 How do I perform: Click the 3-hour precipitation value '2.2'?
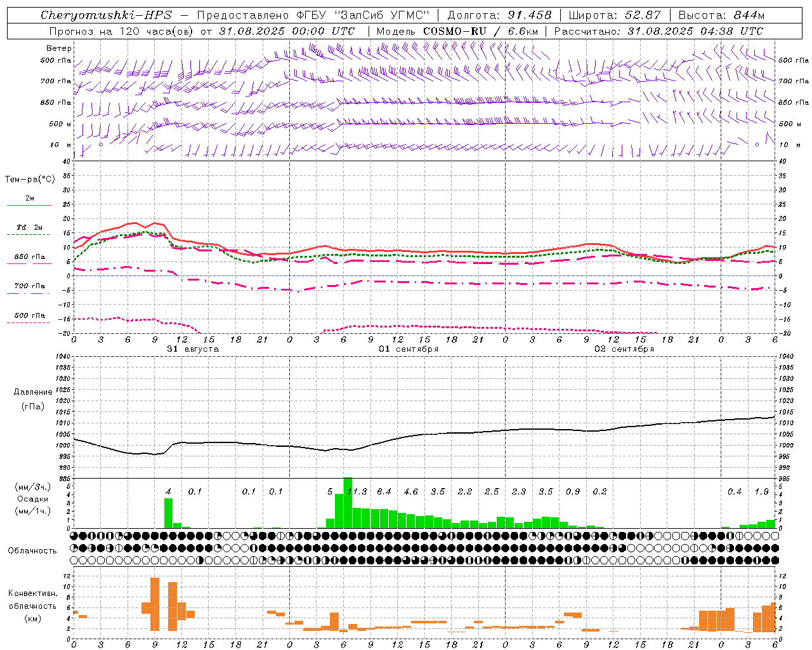click(x=465, y=492)
